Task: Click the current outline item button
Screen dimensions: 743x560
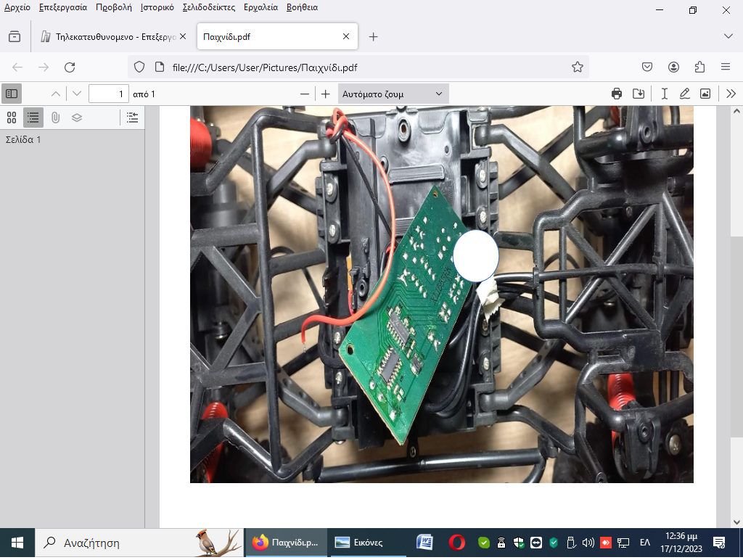Action: pos(132,118)
